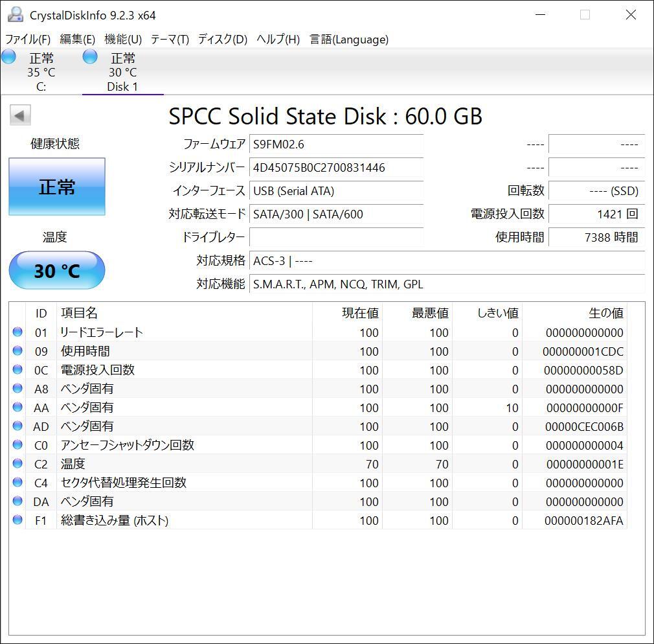The height and width of the screenshot is (644, 654).
Task: Select the raw value 00000000000F
Action: click(585, 408)
